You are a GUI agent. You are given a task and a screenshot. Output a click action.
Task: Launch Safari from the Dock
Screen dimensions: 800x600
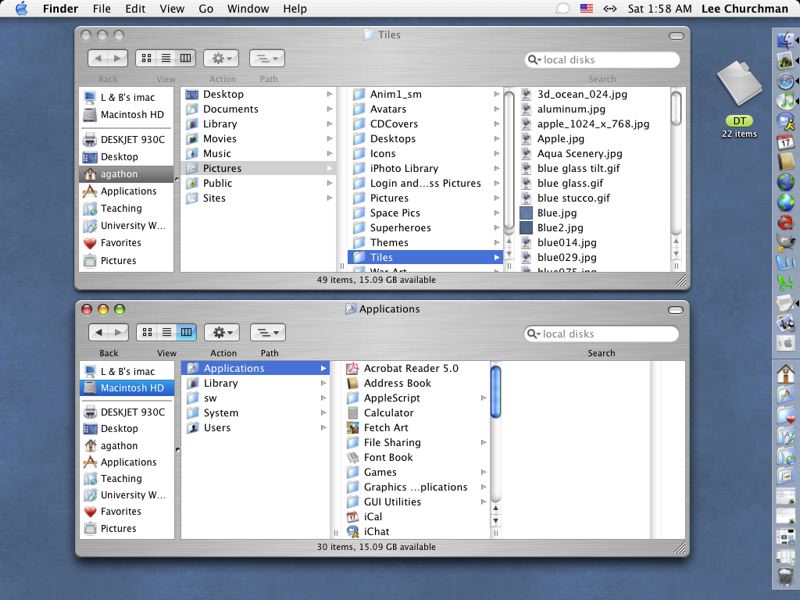pos(785,81)
